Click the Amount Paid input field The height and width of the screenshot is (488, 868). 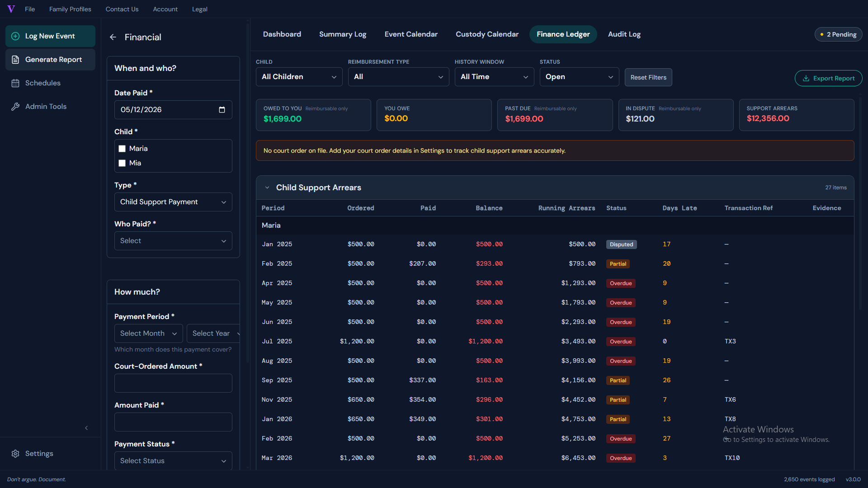coord(173,422)
